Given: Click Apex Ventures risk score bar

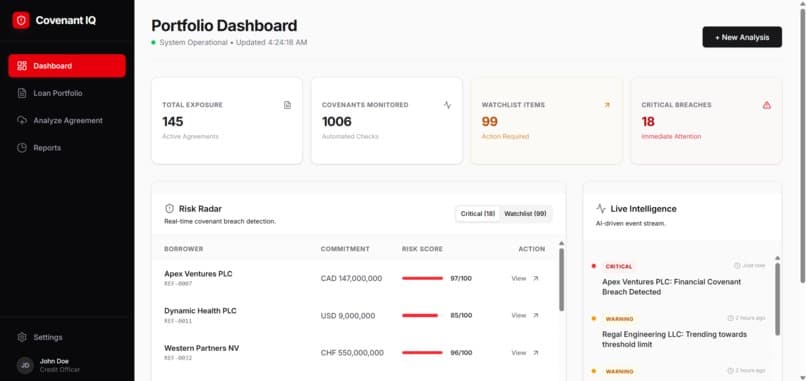Looking at the screenshot, I should point(422,278).
